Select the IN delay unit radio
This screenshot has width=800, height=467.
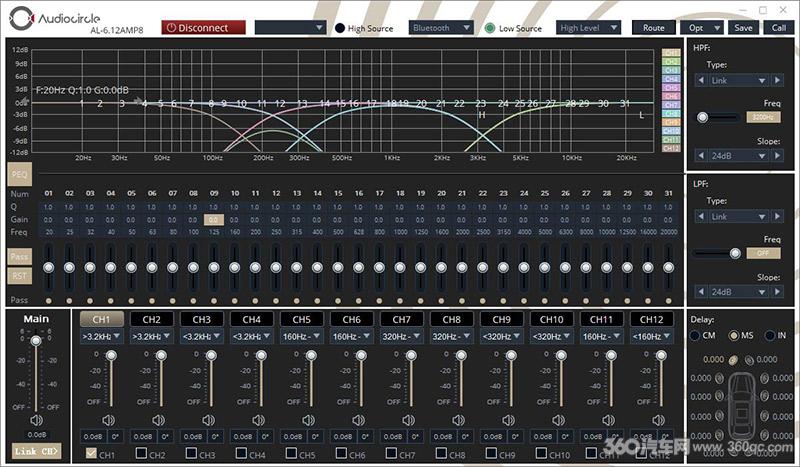[x=770, y=335]
